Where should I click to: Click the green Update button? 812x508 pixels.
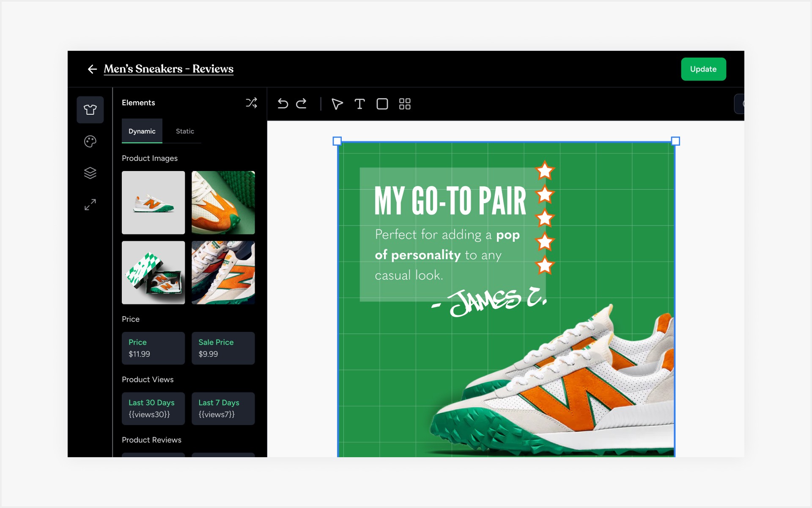[703, 69]
